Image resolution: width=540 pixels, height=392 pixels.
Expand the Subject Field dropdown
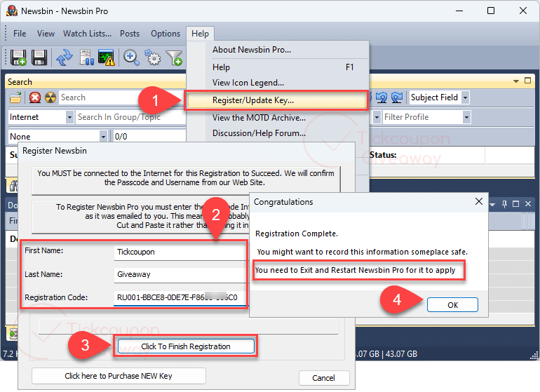(465, 98)
